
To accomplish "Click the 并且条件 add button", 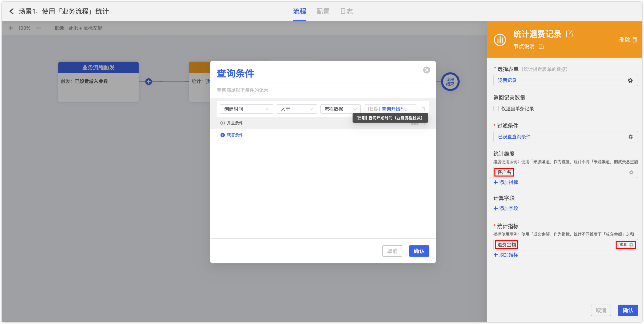I will point(232,123).
